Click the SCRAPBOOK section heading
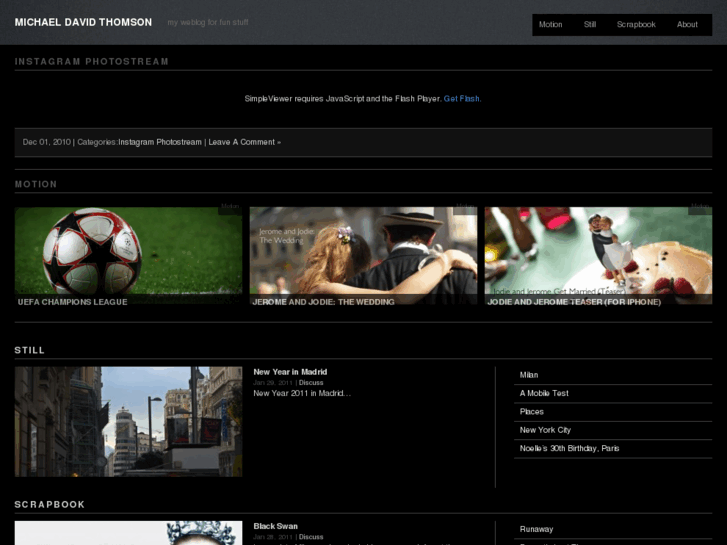This screenshot has height=545, width=727. (50, 505)
